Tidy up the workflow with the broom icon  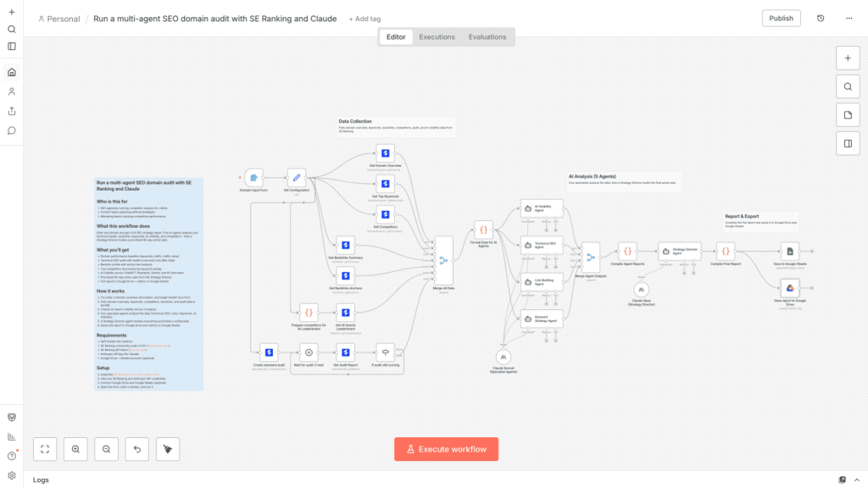(168, 449)
